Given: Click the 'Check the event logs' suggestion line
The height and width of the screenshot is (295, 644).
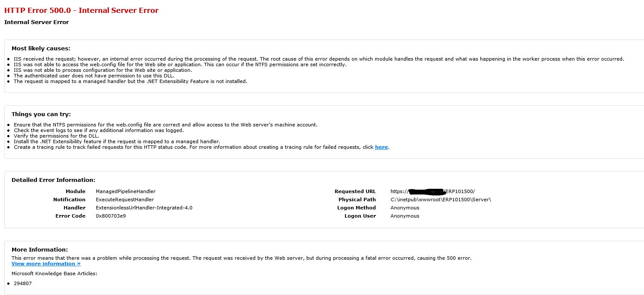Looking at the screenshot, I should [x=98, y=130].
